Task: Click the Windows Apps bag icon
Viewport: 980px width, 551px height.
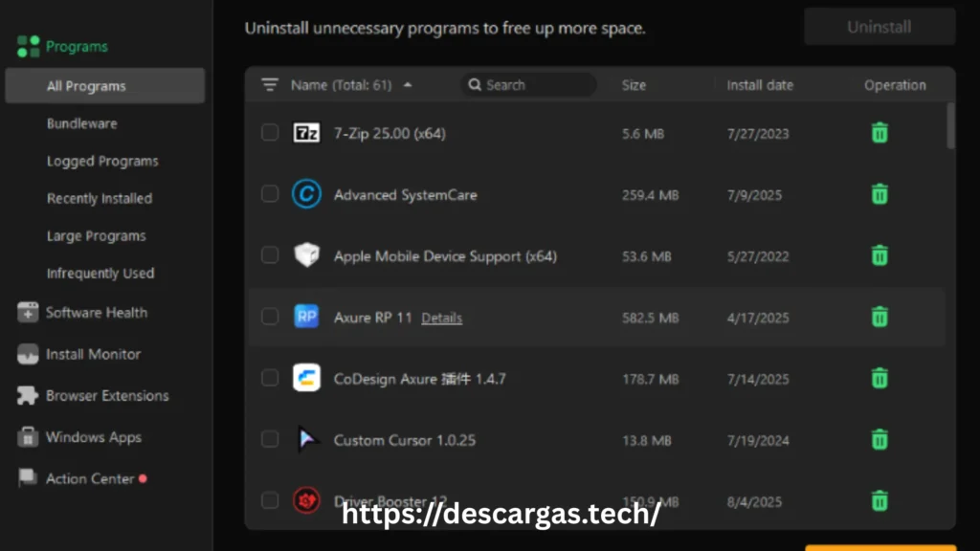Action: (x=28, y=437)
